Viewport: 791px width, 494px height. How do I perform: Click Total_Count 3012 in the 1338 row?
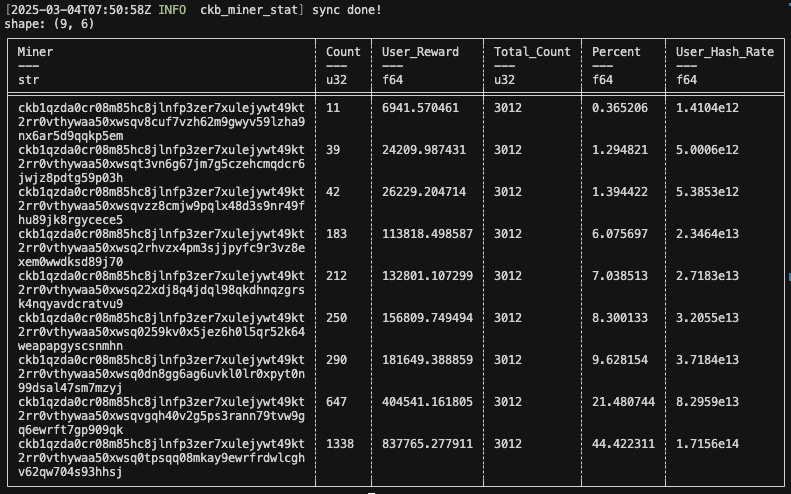click(x=507, y=443)
